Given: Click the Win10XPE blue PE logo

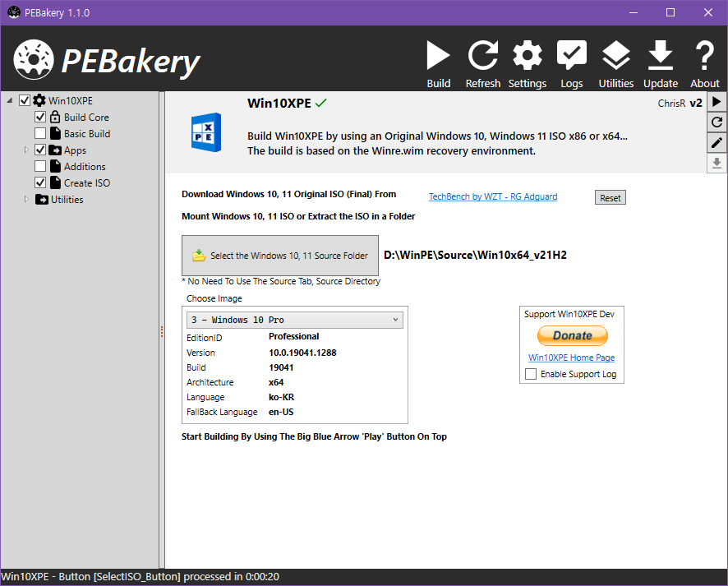Looking at the screenshot, I should (x=206, y=132).
